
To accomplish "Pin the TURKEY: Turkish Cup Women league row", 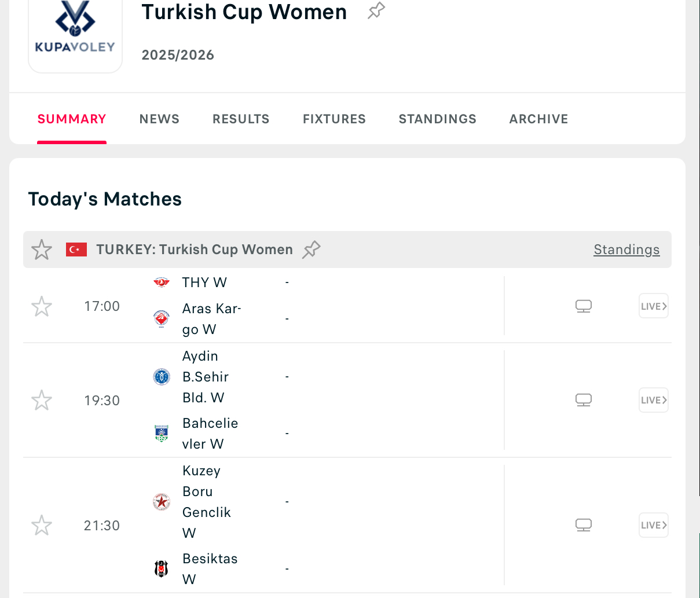I will [311, 250].
